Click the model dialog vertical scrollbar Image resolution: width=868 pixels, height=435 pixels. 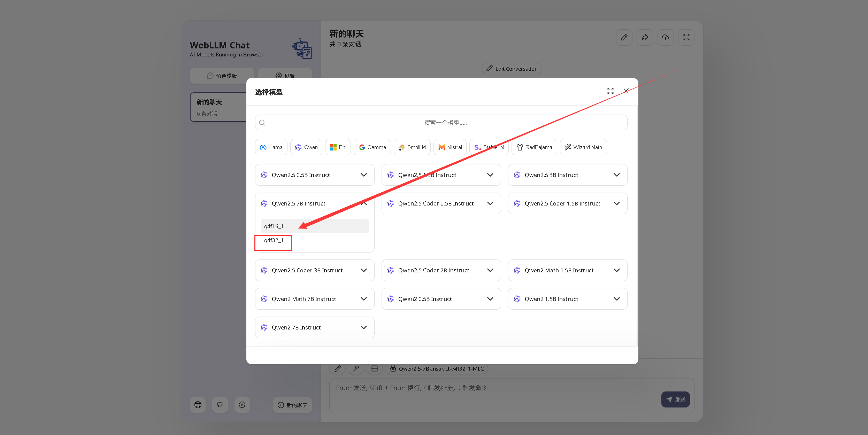point(637,226)
